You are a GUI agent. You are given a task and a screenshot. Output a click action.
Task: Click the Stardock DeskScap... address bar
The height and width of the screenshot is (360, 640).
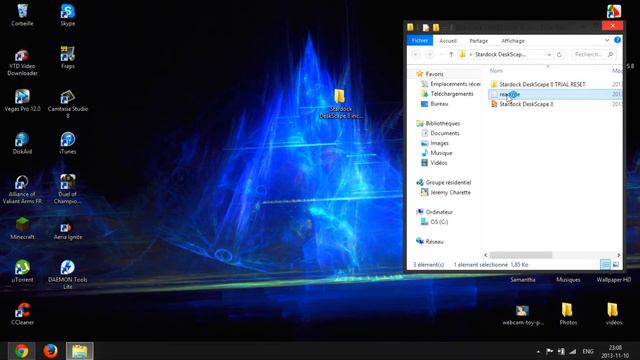coord(501,54)
